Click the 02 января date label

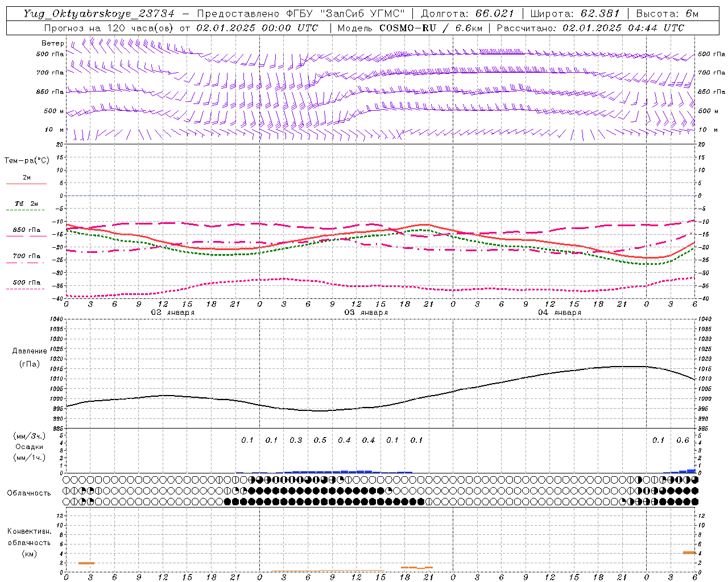click(x=172, y=313)
